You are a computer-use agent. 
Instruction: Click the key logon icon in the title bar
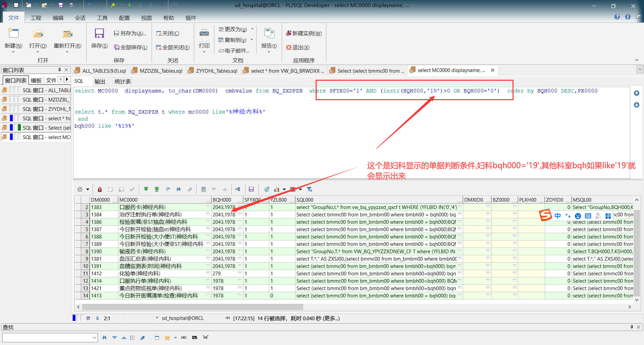113,5
